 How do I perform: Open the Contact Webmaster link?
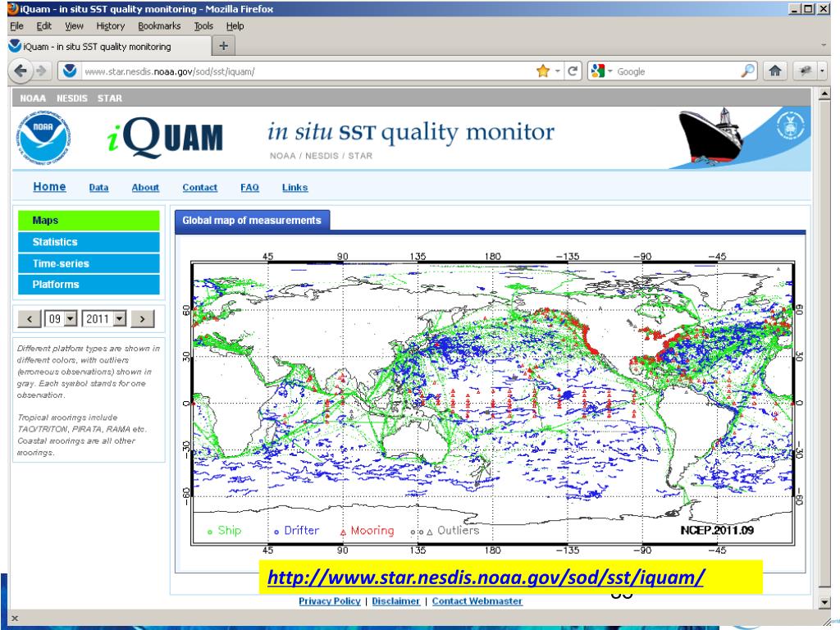click(477, 600)
